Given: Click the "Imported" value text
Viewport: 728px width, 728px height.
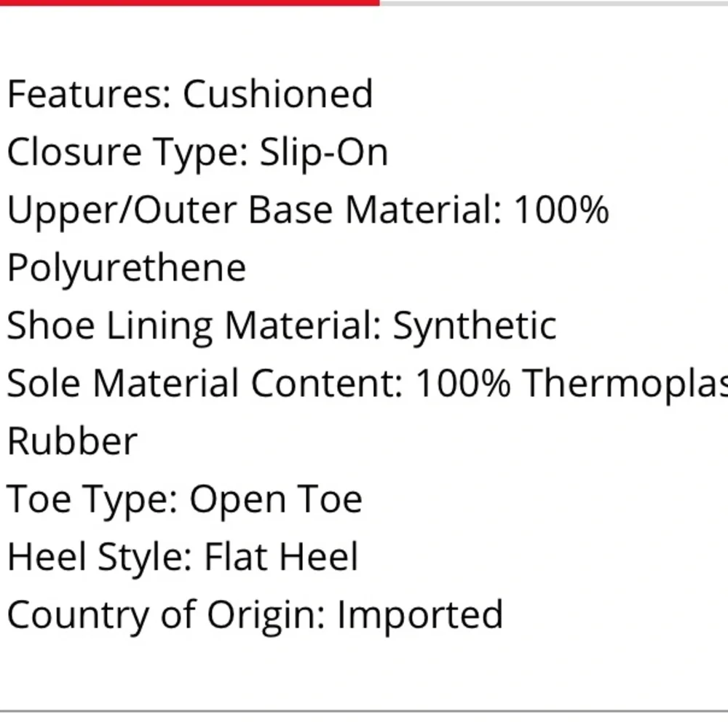Looking at the screenshot, I should [419, 615].
